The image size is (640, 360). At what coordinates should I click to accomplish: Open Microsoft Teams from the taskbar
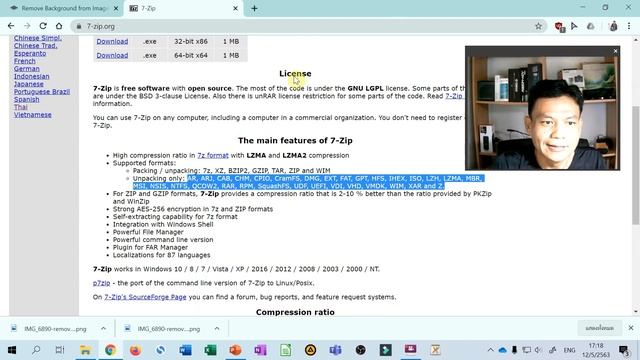click(x=335, y=350)
